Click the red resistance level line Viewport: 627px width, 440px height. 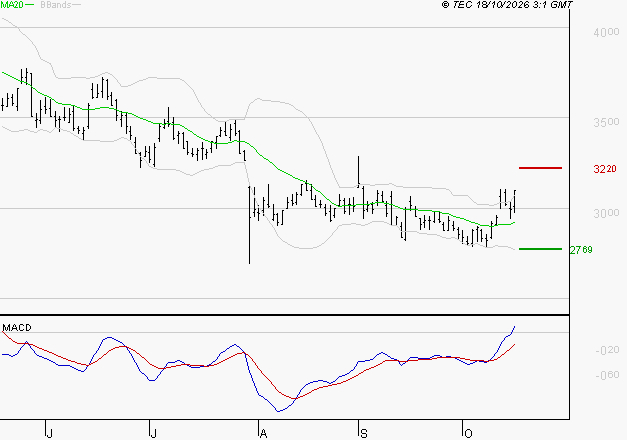click(540, 168)
